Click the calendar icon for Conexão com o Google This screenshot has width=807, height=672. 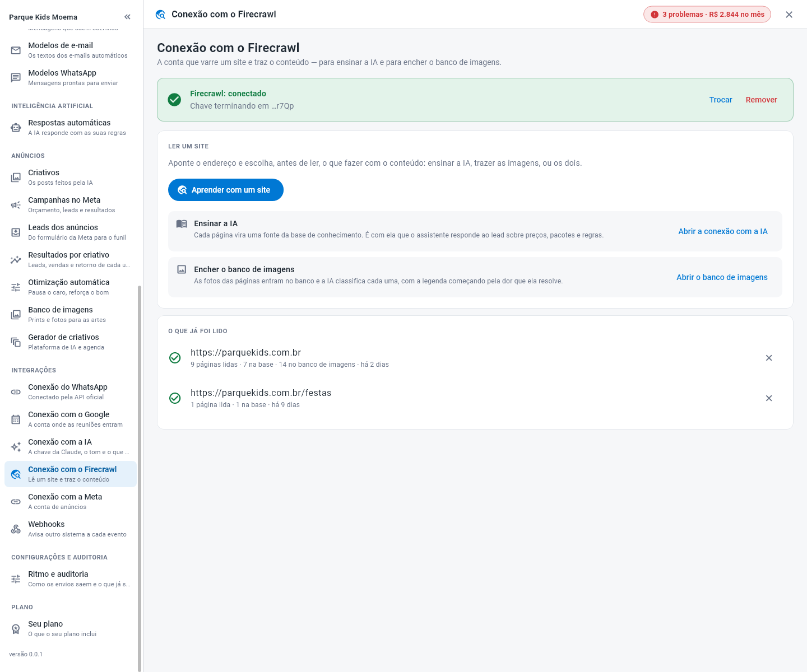[x=16, y=419]
